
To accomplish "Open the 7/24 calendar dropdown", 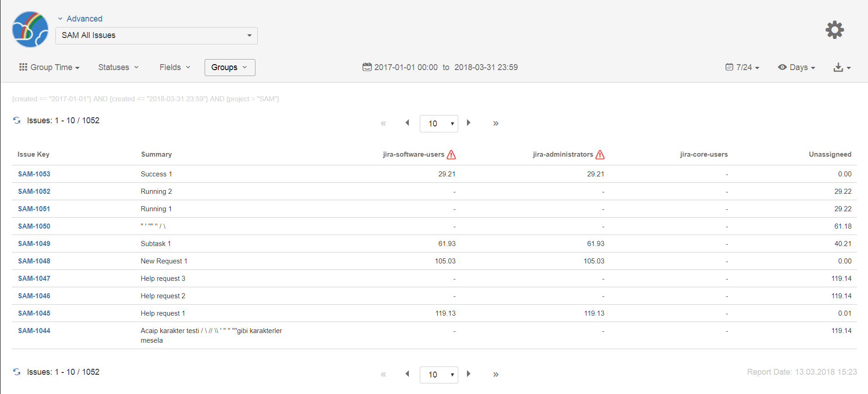I will click(743, 67).
